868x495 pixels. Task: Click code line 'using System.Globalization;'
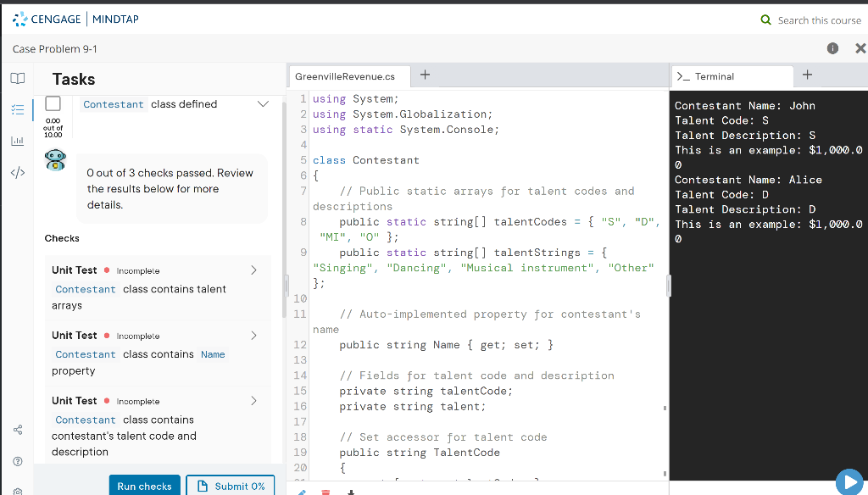pos(403,114)
